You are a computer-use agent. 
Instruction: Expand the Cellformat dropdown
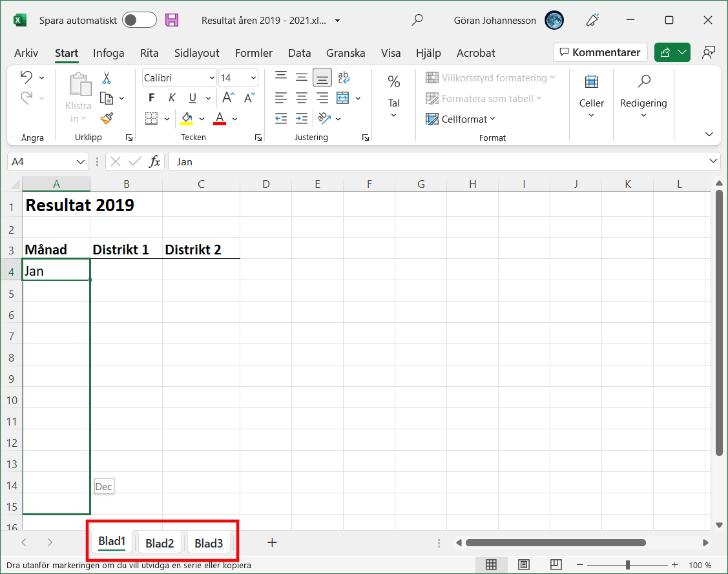click(x=461, y=119)
